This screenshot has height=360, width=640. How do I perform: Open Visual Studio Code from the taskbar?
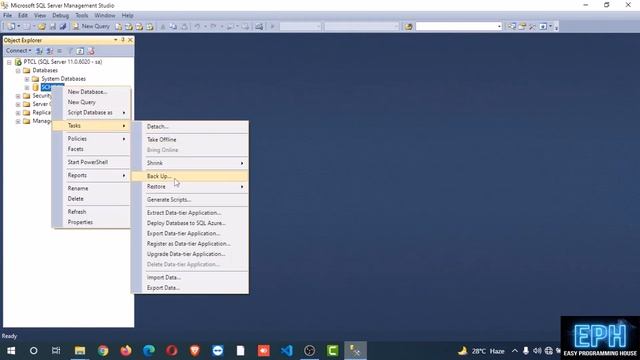tap(287, 351)
